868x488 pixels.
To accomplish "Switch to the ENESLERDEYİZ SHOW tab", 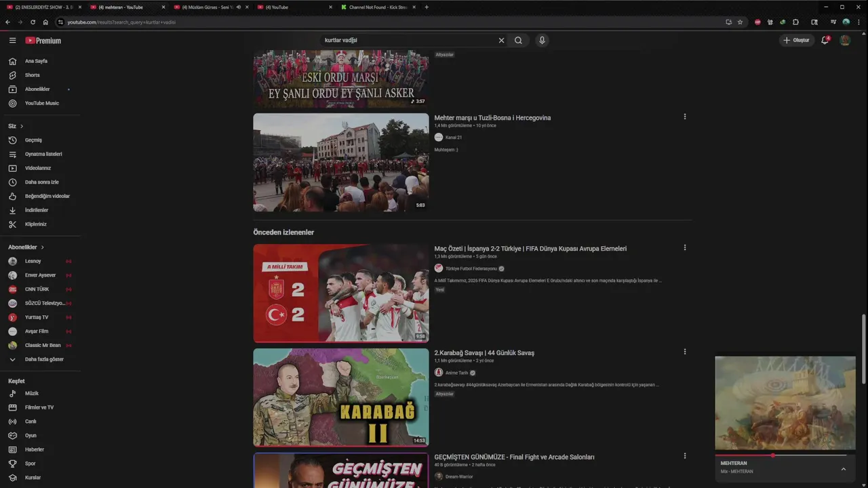I will [43, 7].
